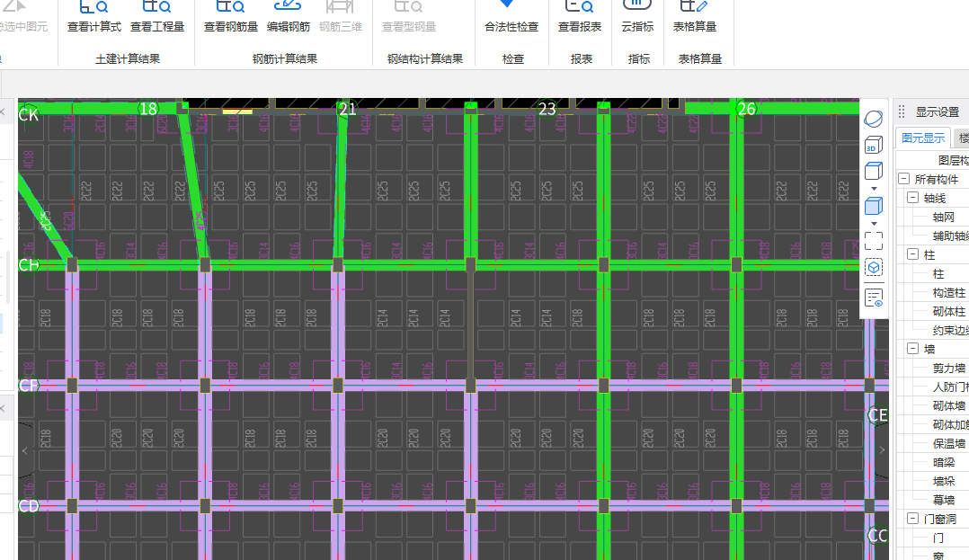Image resolution: width=969 pixels, height=560 pixels.
Task: Click the solid blue box display icon
Action: pyautogui.click(x=873, y=206)
